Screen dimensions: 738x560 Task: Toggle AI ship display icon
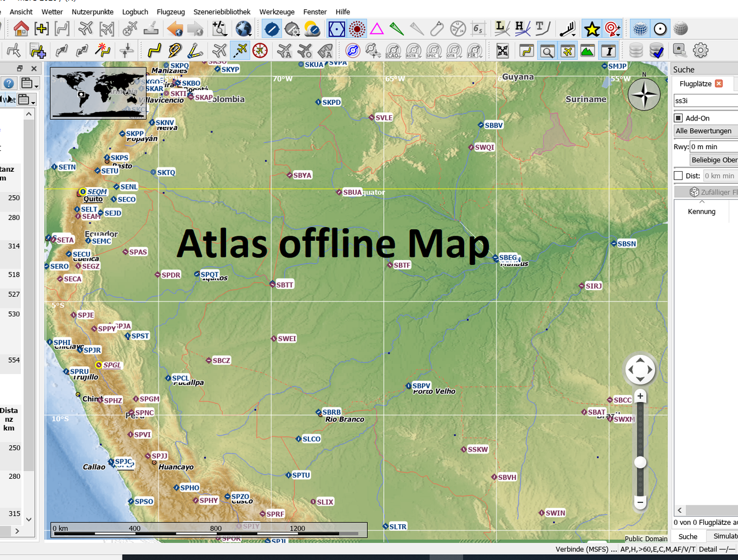click(326, 51)
